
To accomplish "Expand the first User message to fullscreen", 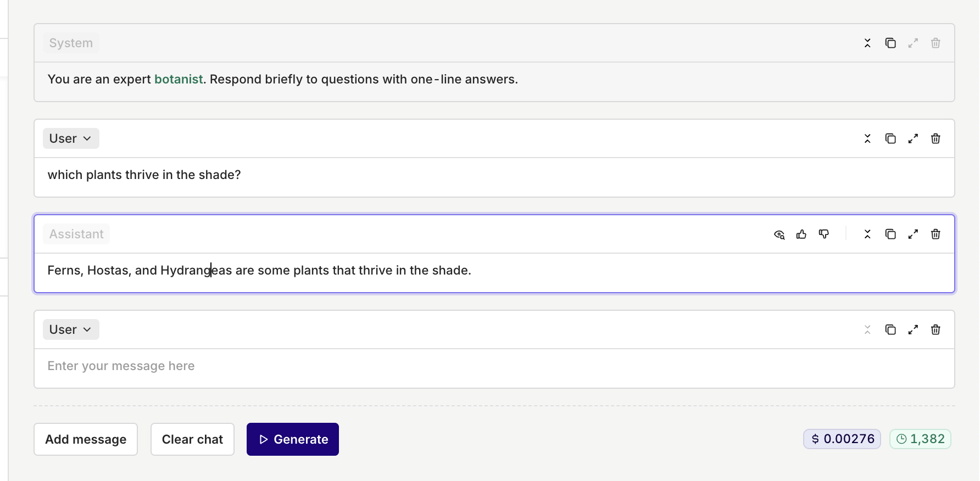I will pos(913,138).
